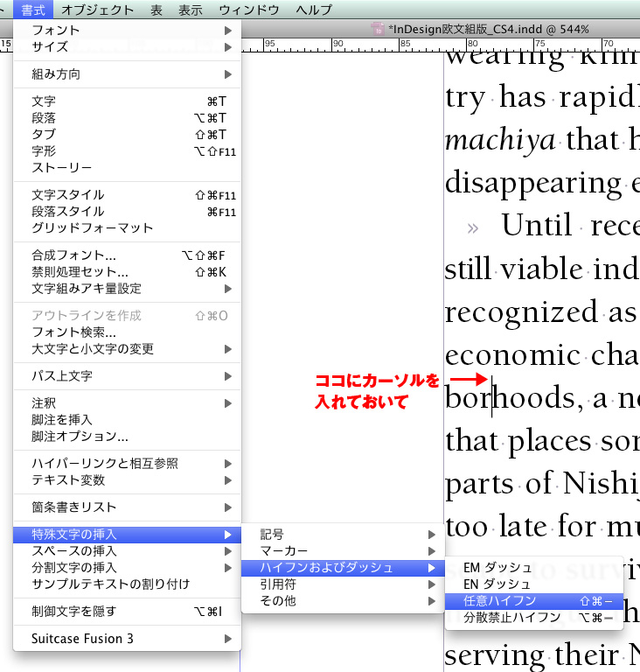The height and width of the screenshot is (672, 640).
Task: Expand the 組み方向 submenu
Action: (x=127, y=74)
